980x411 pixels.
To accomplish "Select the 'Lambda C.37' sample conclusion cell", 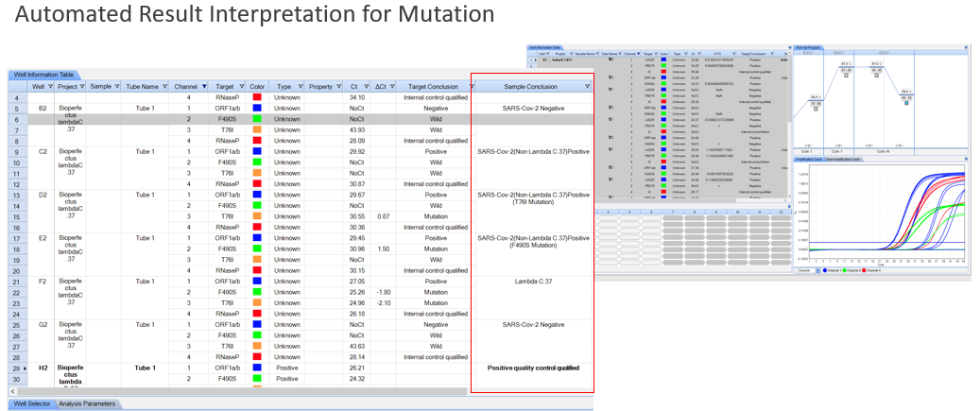I will (x=532, y=282).
